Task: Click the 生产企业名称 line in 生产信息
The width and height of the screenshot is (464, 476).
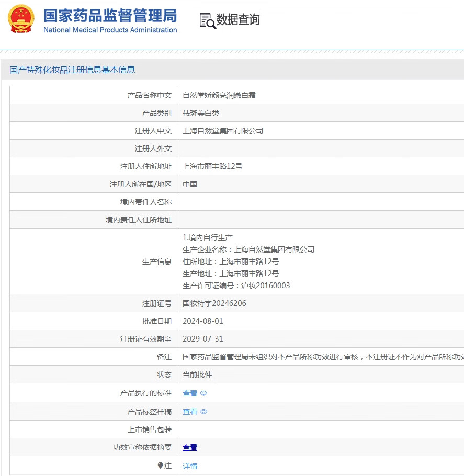Action: [248, 250]
